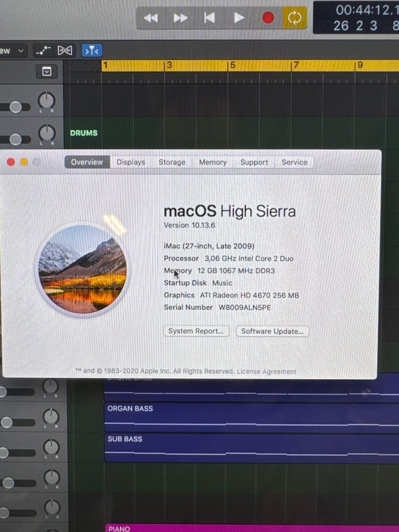
Task: Click the System Report... button
Action: (196, 331)
